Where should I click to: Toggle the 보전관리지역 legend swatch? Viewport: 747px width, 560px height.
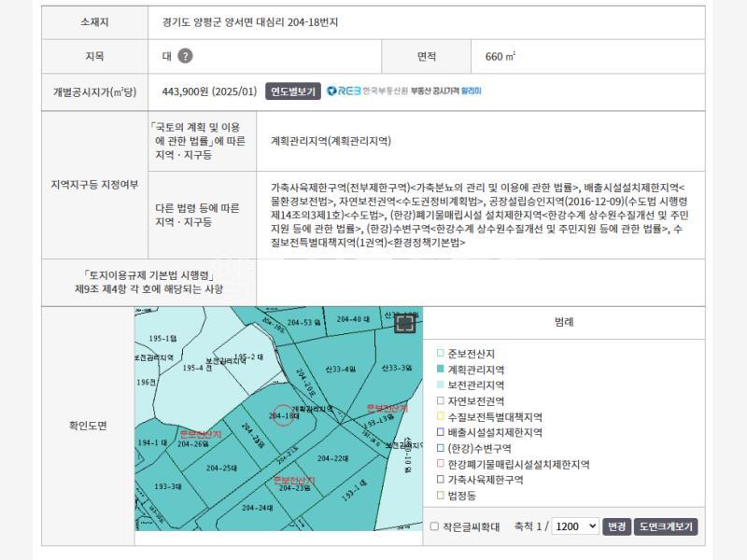[x=440, y=385]
